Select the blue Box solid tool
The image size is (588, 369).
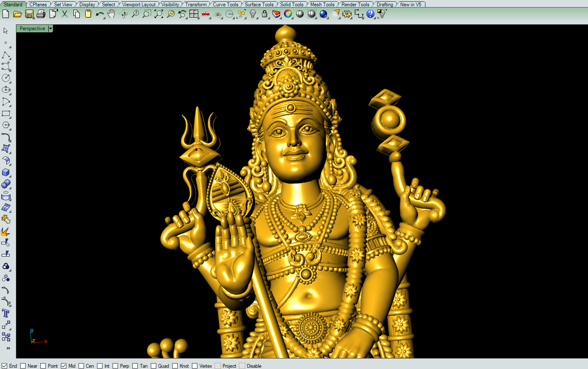pos(6,172)
